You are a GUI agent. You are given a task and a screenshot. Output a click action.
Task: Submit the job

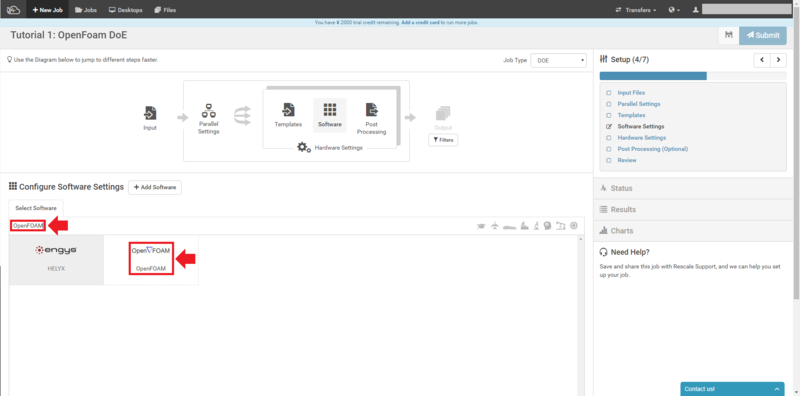tap(762, 35)
